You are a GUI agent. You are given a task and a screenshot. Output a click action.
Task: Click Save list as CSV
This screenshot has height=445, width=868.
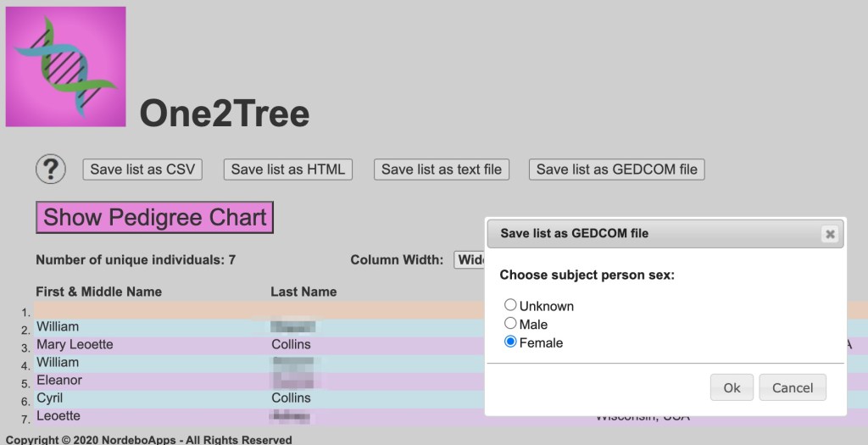coord(142,170)
